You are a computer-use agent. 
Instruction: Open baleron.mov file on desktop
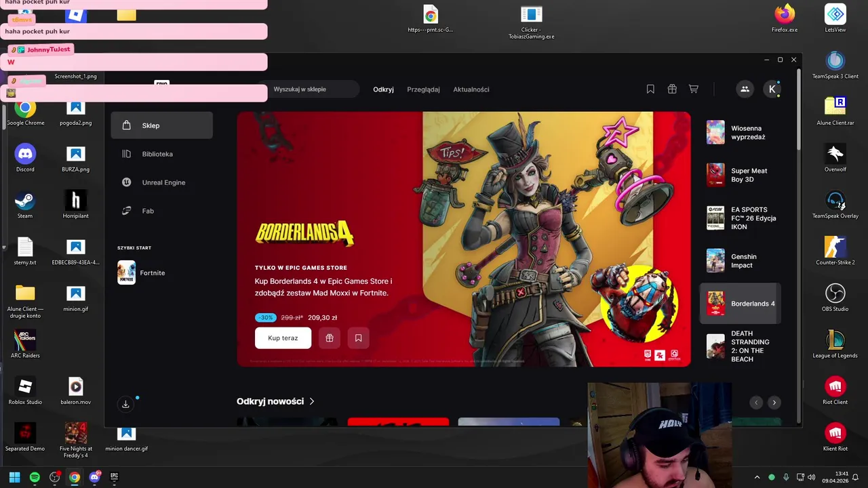(75, 391)
